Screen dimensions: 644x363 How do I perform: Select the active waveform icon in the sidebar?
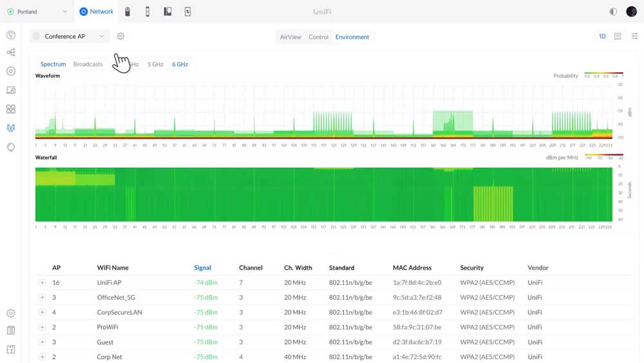[x=11, y=128]
